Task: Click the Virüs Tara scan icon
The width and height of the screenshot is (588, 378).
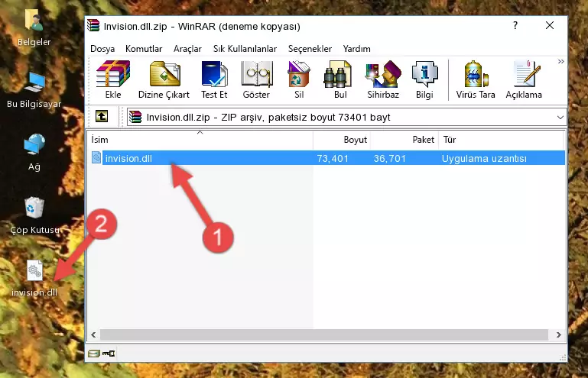Action: tap(476, 79)
